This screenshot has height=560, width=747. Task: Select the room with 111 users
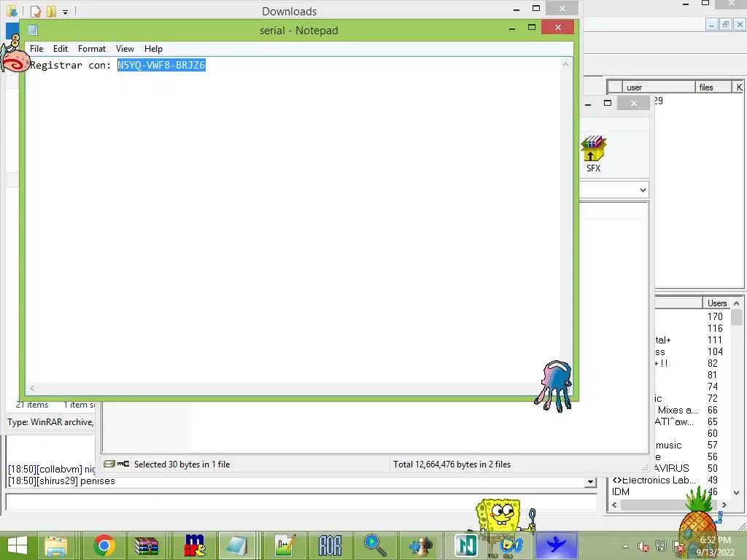click(x=693, y=340)
